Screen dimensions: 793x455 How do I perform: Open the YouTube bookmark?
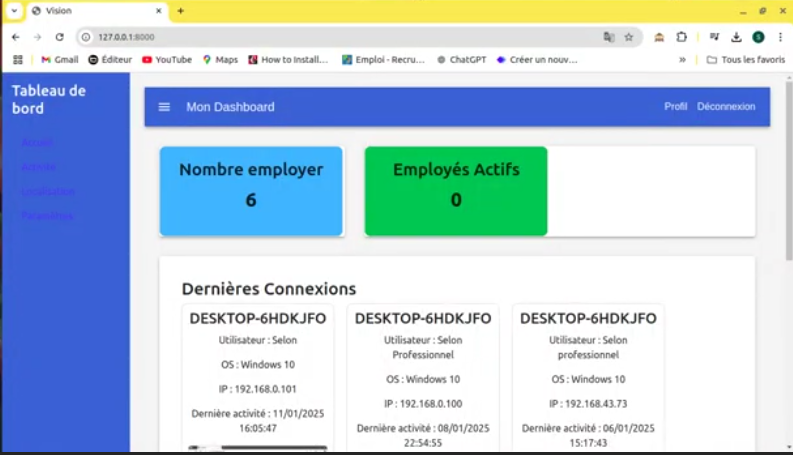click(x=167, y=60)
